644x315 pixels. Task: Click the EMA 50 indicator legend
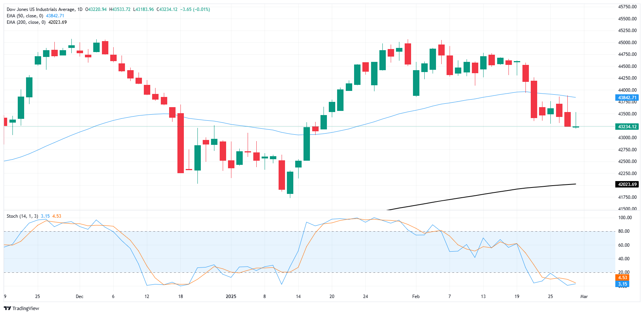[26, 16]
